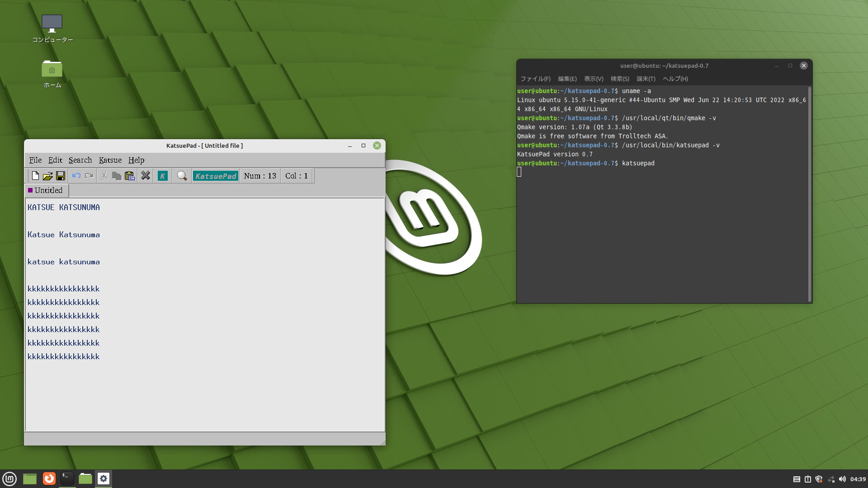Click the keyboard tray icon
Image resolution: width=868 pixels, height=488 pixels.
click(797, 479)
